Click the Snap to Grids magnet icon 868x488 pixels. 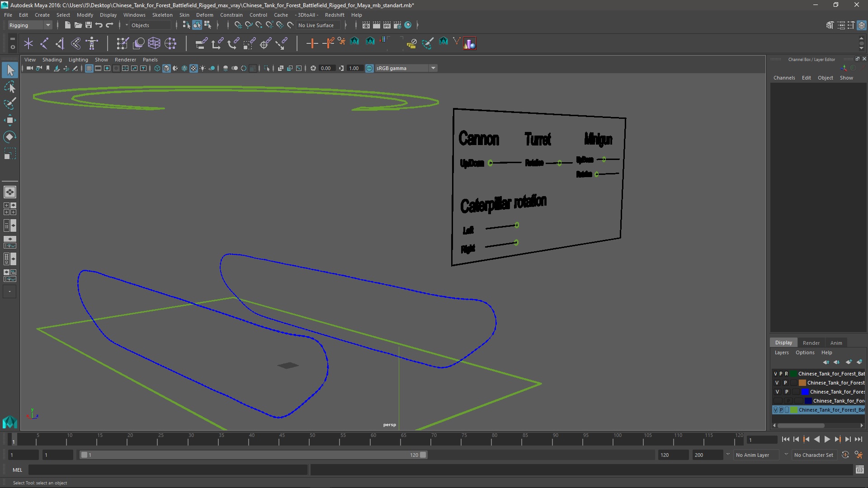[x=238, y=25]
